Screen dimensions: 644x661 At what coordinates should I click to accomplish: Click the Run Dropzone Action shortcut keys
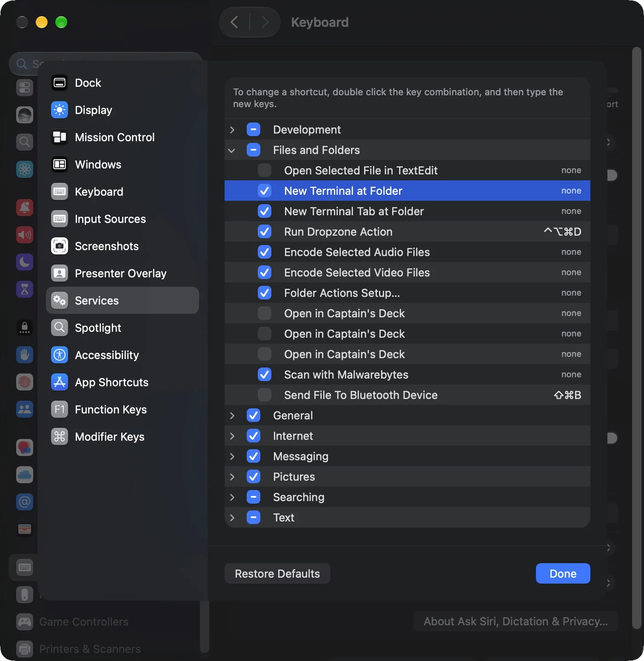pyautogui.click(x=562, y=231)
